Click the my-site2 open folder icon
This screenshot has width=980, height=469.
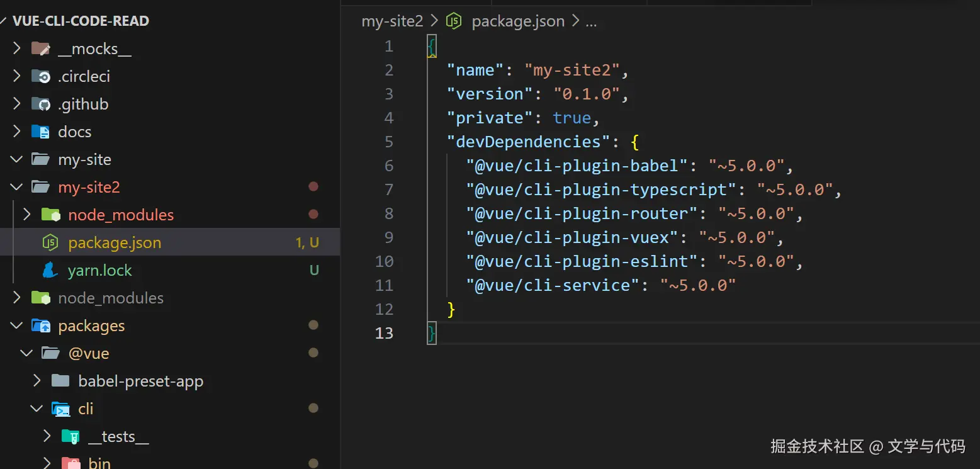click(x=41, y=187)
